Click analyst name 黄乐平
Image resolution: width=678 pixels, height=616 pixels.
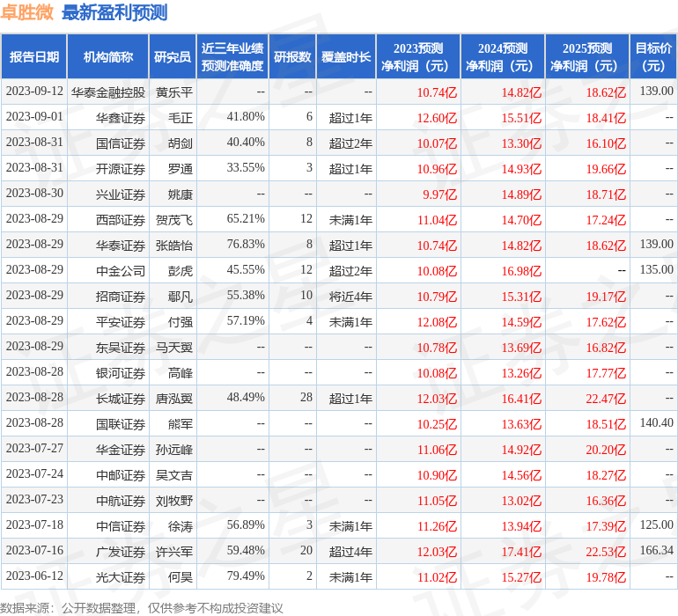point(173,92)
